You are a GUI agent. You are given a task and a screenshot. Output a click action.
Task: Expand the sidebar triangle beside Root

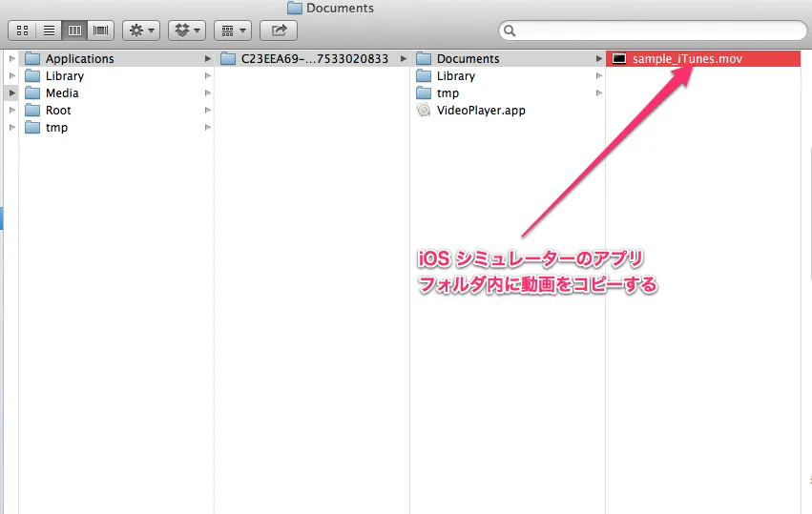[x=11, y=111]
